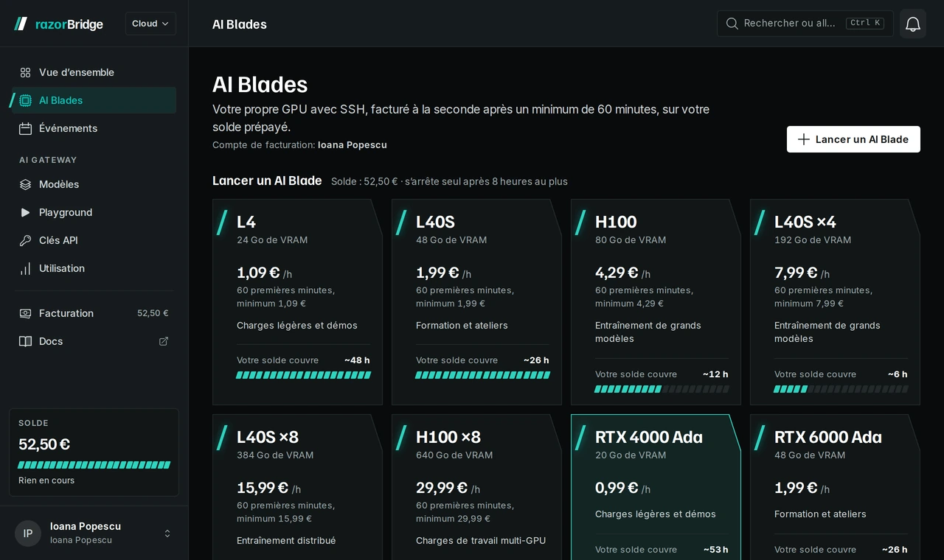Click the AI Blades chip icon
Screen dimensions: 944x560
point(25,100)
